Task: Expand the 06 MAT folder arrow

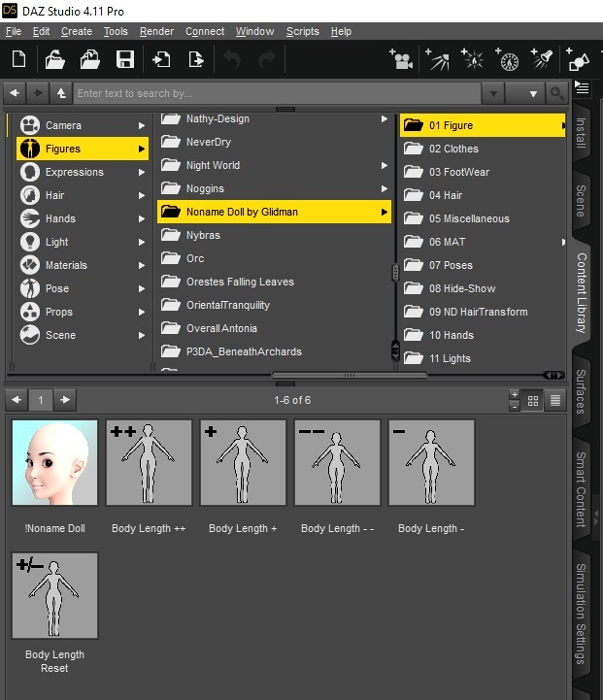Action: pyautogui.click(x=563, y=242)
